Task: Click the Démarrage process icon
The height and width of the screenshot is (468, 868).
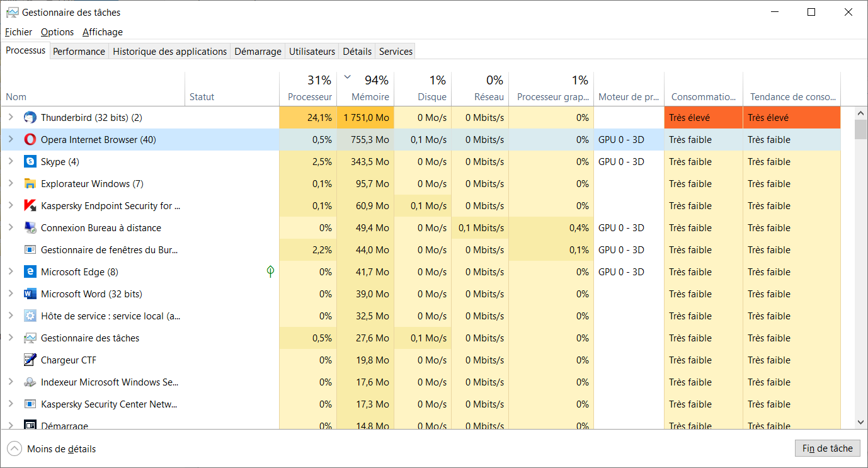Action: [x=30, y=425]
